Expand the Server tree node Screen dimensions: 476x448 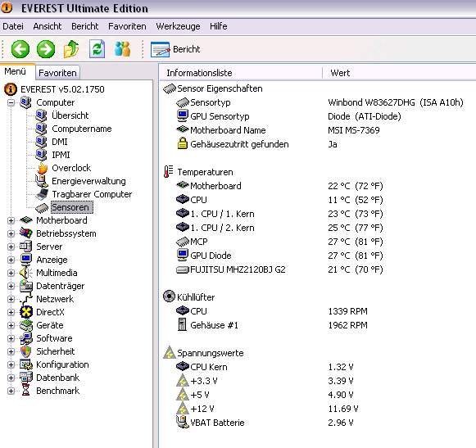point(11,247)
